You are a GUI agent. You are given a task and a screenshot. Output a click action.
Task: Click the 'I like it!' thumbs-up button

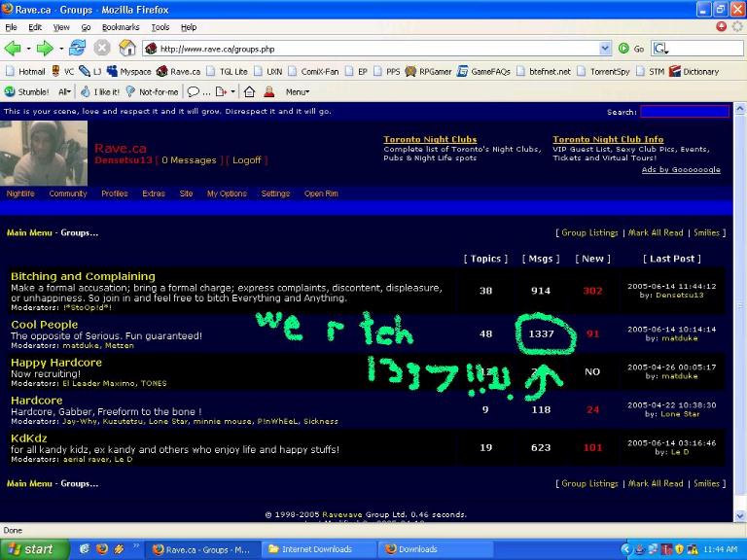(100, 92)
